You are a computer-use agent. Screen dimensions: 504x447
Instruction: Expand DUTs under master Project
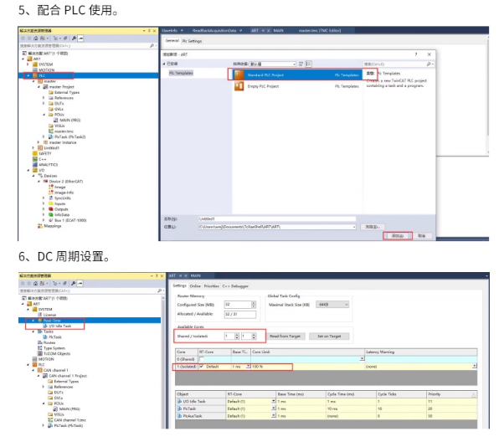click(44, 104)
